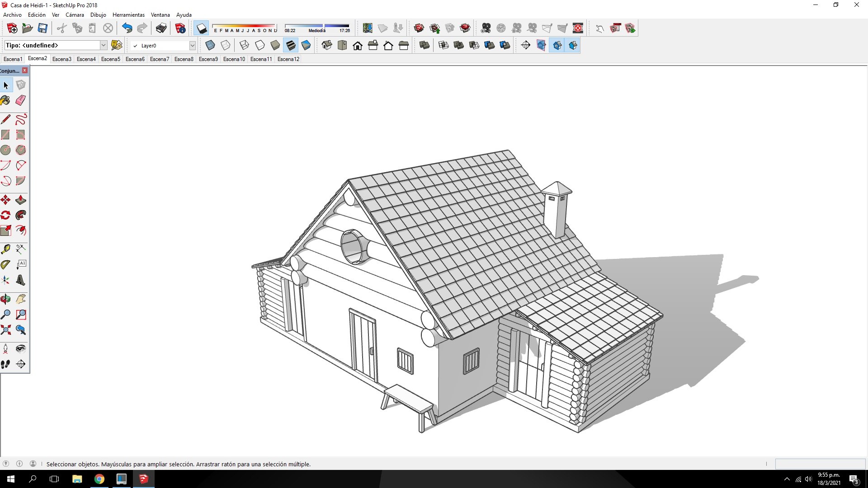
Task: Activate the 3D Text tool
Action: coord(21,280)
